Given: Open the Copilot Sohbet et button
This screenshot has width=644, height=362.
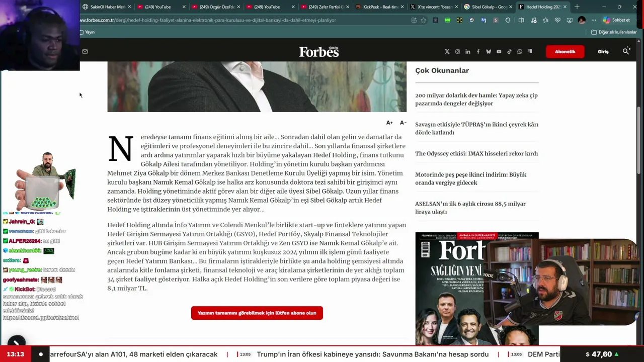Looking at the screenshot, I should click(616, 20).
